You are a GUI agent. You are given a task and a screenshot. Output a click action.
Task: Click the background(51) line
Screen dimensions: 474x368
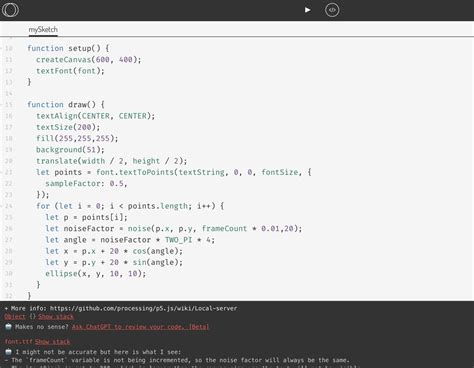70,150
